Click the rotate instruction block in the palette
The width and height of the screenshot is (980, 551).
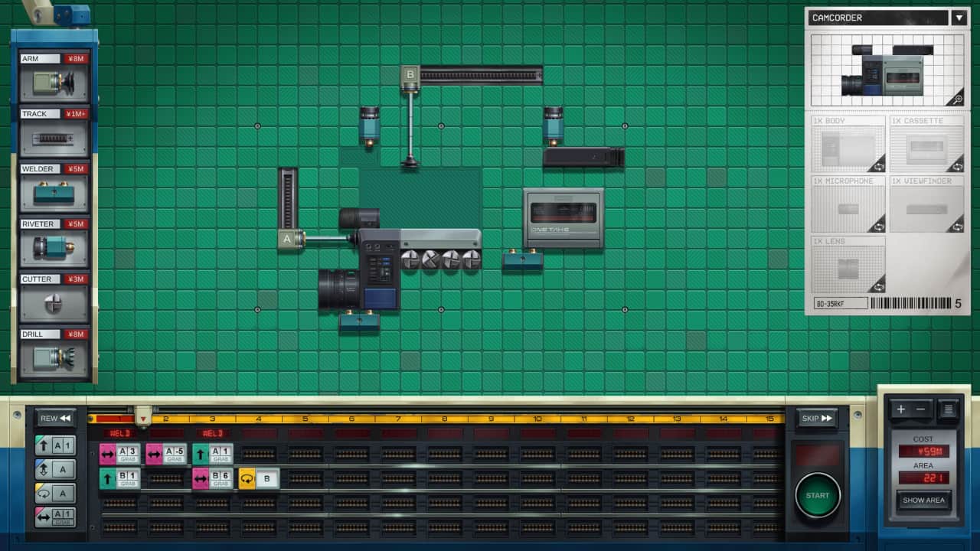pos(55,493)
